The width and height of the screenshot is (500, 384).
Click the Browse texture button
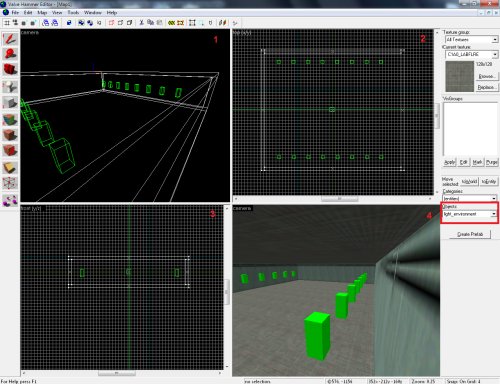click(486, 76)
